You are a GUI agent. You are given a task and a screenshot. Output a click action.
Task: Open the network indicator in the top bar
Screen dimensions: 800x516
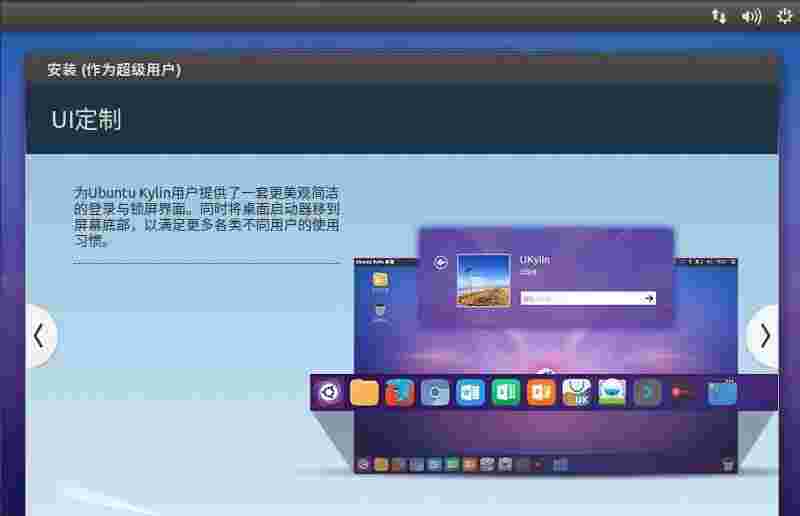point(719,16)
